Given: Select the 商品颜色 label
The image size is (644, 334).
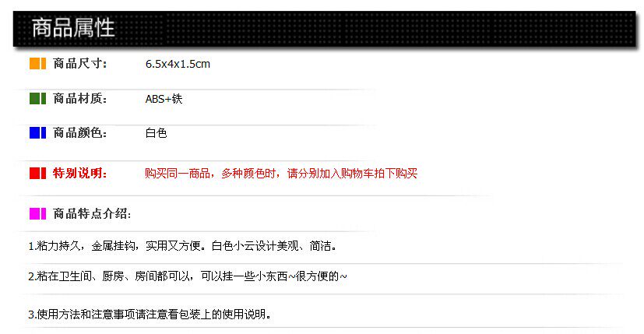Looking at the screenshot, I should [80, 132].
